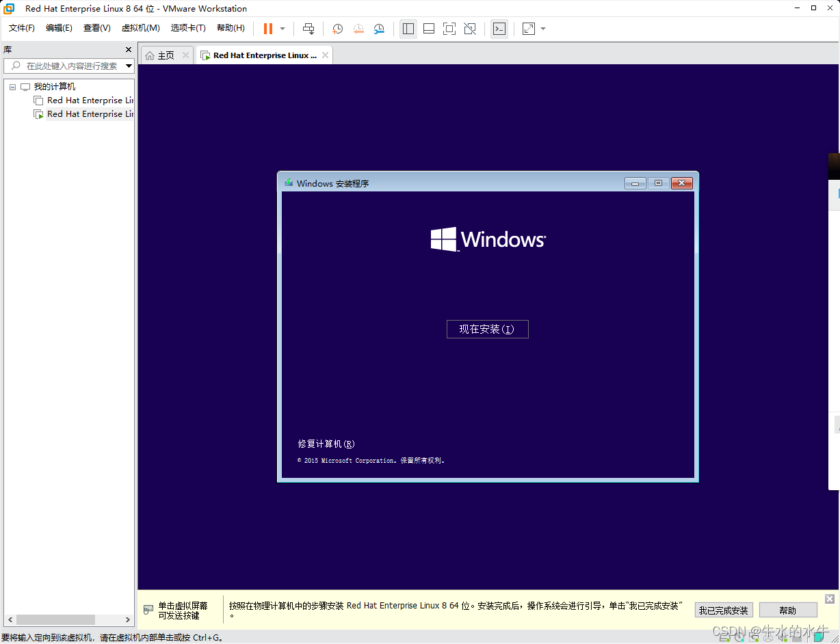This screenshot has height=644, width=840.
Task: Close the 库 library panel
Action: 129,50
